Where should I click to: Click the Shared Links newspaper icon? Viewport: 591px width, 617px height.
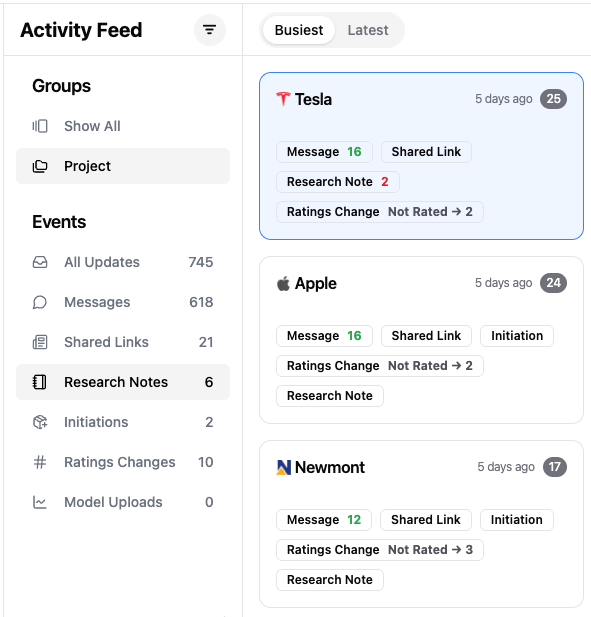click(40, 342)
